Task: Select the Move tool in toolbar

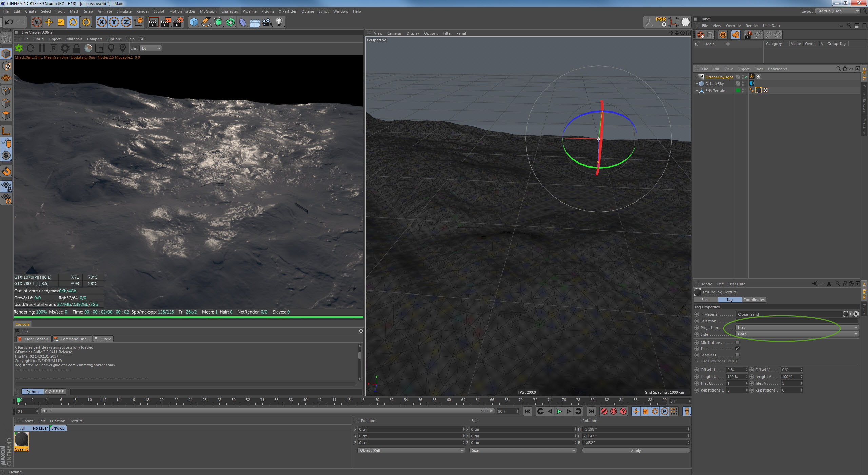Action: point(49,22)
